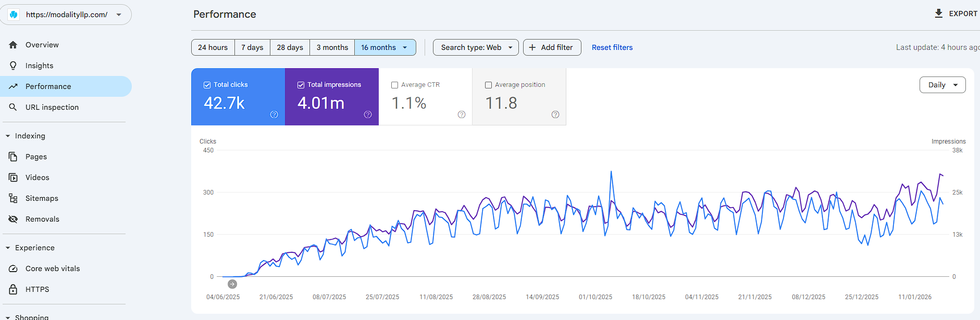Click the HTTPS padlock icon
The image size is (980, 320).
[13, 289]
